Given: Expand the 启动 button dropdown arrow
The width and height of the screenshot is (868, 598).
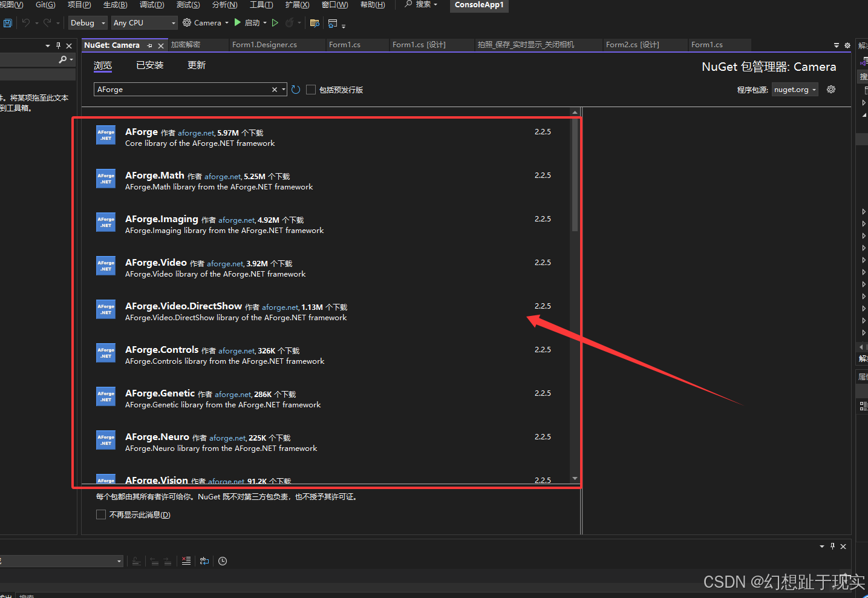Looking at the screenshot, I should [265, 23].
